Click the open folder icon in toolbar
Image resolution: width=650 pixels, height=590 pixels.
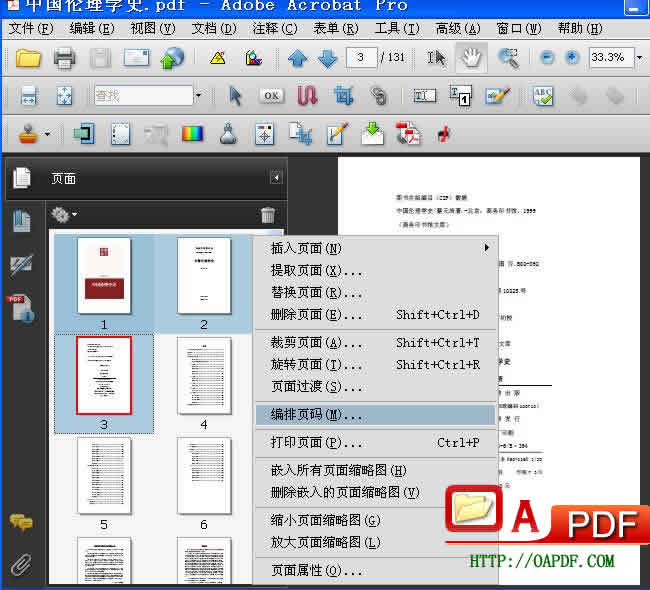28,58
